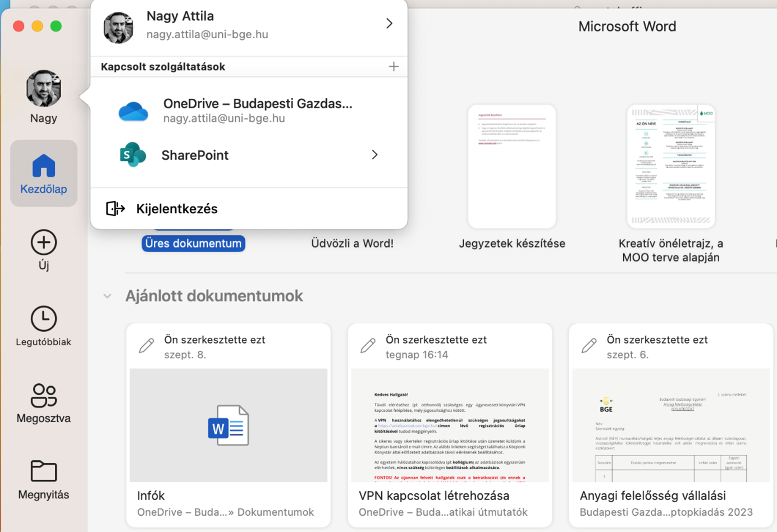Click SharePoint logo icon
The width and height of the screenshot is (777, 532).
click(133, 155)
